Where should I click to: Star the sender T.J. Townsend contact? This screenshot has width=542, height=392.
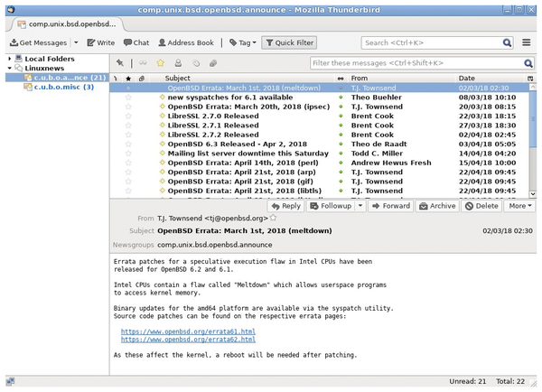click(x=273, y=218)
